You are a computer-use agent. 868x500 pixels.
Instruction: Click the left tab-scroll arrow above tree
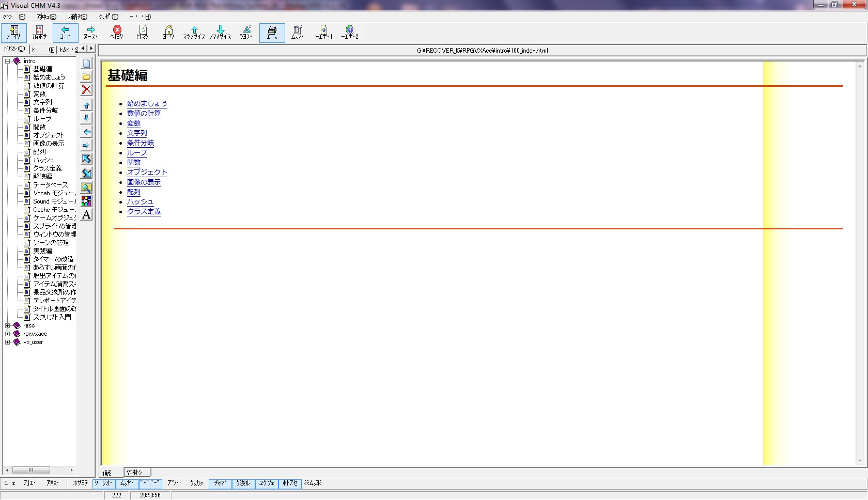tap(83, 49)
